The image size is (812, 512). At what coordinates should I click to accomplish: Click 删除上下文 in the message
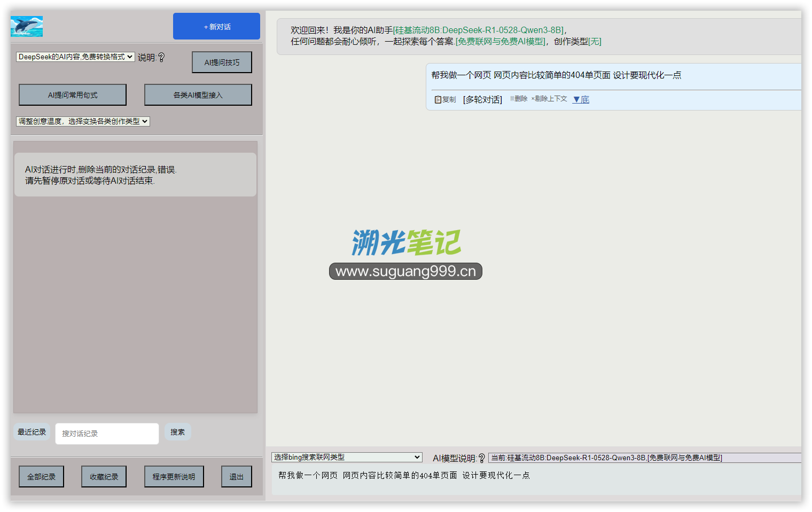click(x=549, y=99)
